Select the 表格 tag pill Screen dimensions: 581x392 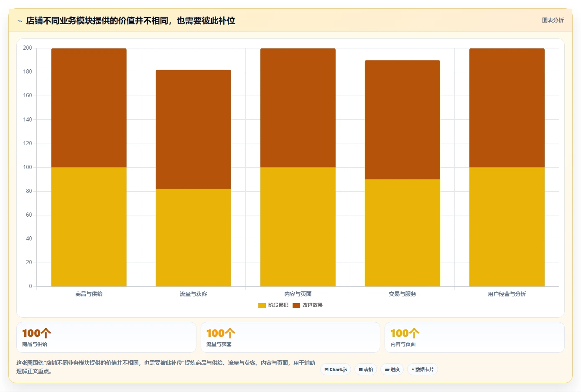pos(366,369)
